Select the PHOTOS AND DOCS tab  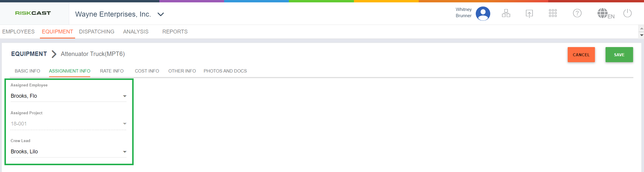[225, 71]
